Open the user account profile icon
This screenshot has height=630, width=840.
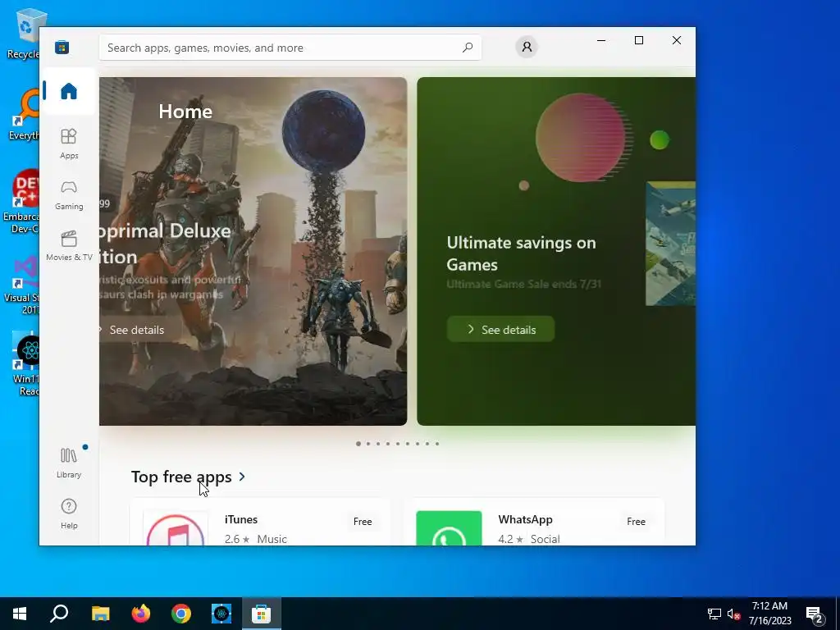tap(527, 47)
